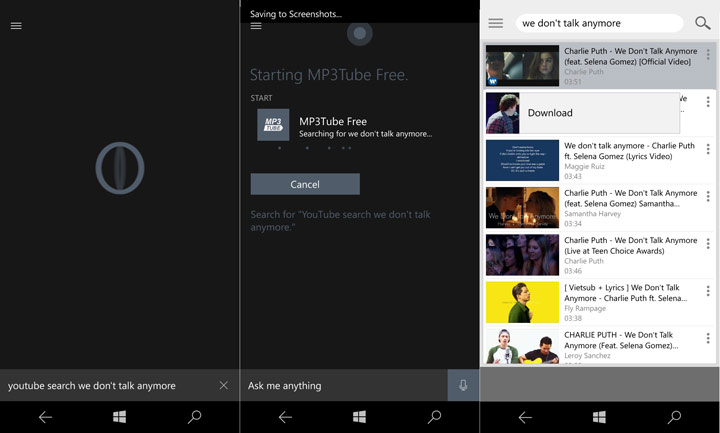Screen dimensions: 720x433
Task: Tap Search button in left screen nav bar
Action: click(194, 417)
